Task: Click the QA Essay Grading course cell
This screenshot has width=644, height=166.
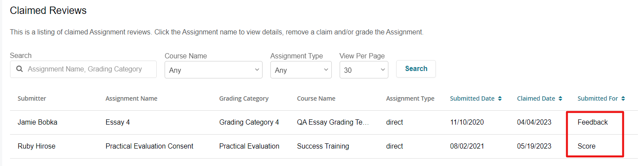Action: (333, 122)
